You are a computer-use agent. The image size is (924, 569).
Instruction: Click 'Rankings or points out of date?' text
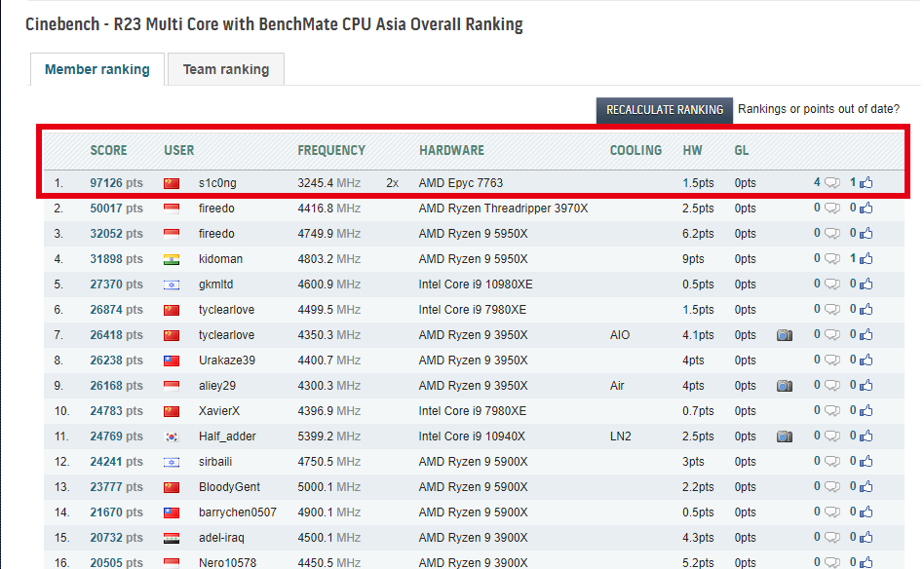pos(819,109)
